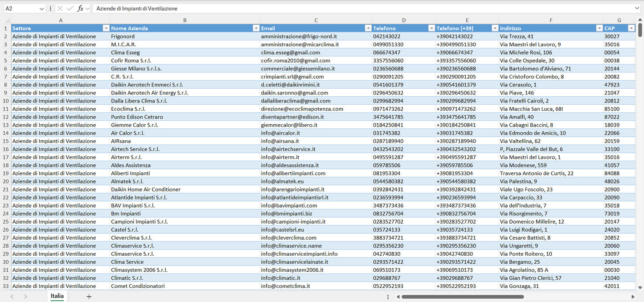The width and height of the screenshot is (644, 302).
Task: Select cell info@aldesassistenza.it
Action: [316, 165]
